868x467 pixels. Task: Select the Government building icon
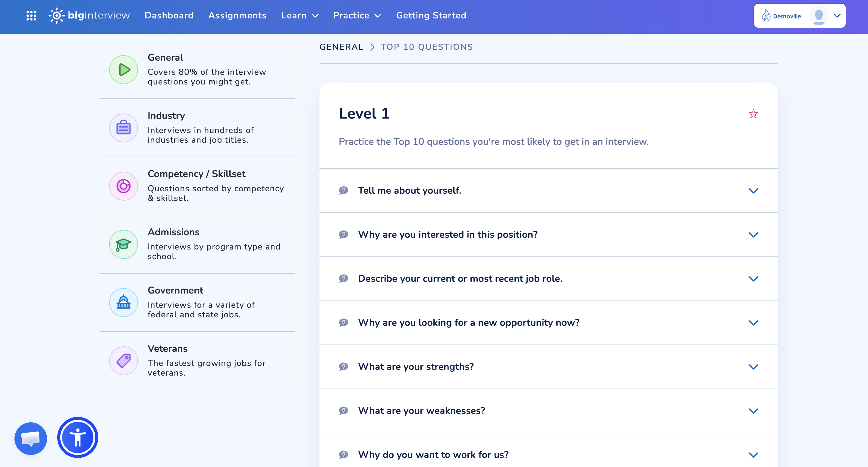coord(123,303)
